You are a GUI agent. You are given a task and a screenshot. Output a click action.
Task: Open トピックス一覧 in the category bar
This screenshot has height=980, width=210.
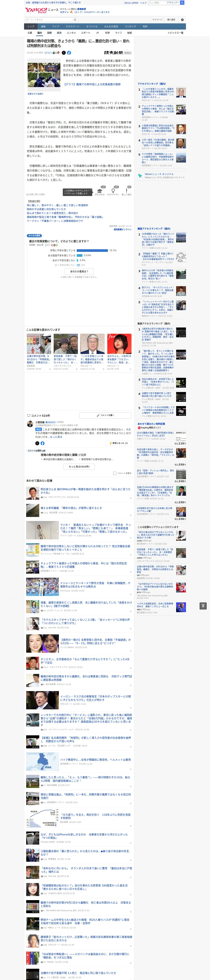point(175,33)
